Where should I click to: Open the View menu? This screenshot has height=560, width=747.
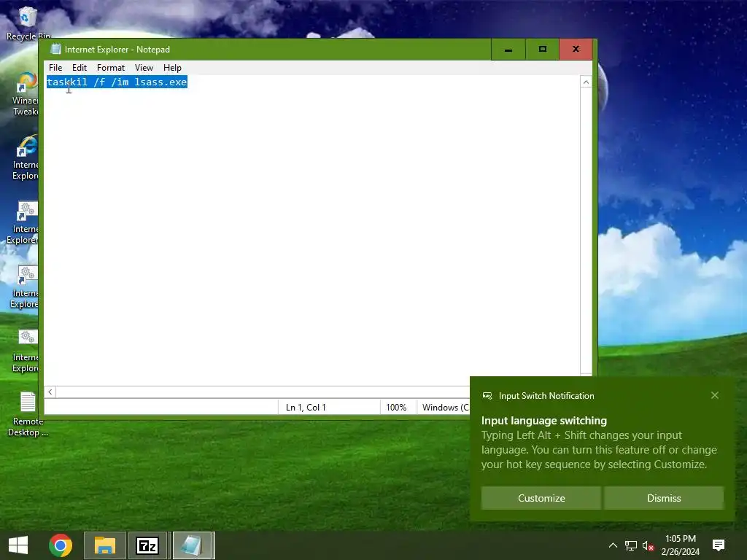tap(144, 68)
